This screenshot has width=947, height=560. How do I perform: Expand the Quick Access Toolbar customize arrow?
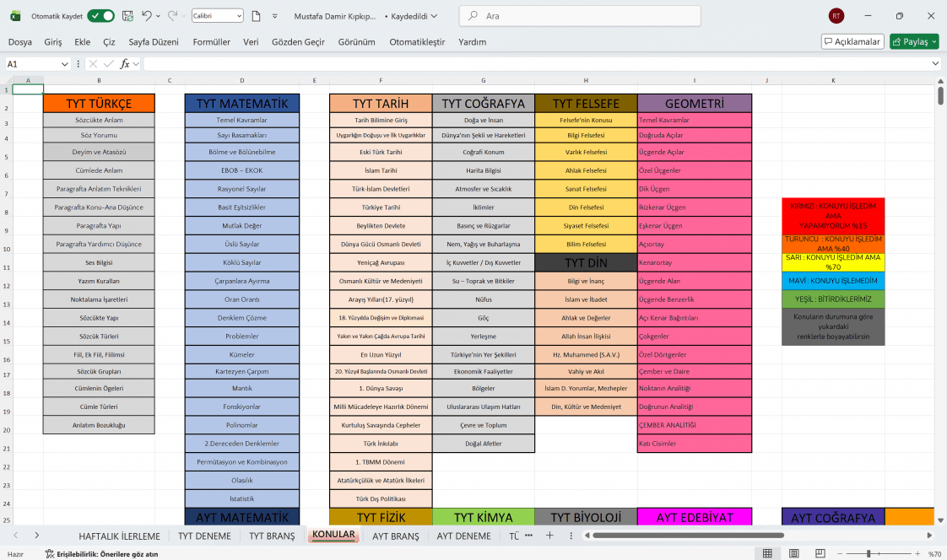pyautogui.click(x=275, y=16)
